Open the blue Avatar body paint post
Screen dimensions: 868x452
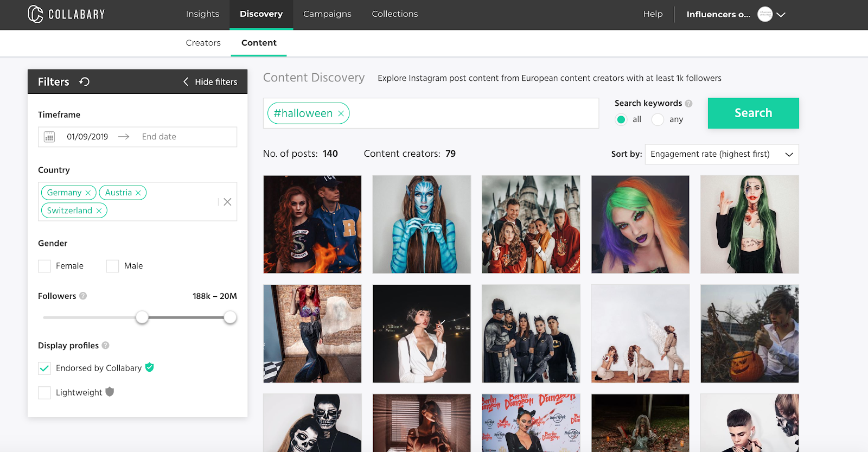[422, 224]
